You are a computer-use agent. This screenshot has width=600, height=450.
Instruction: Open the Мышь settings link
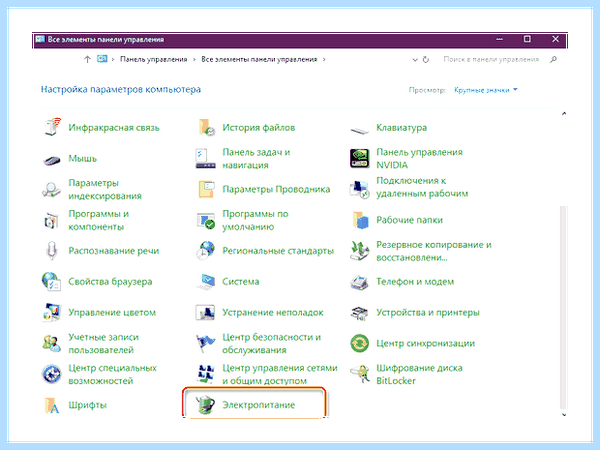coord(82,158)
